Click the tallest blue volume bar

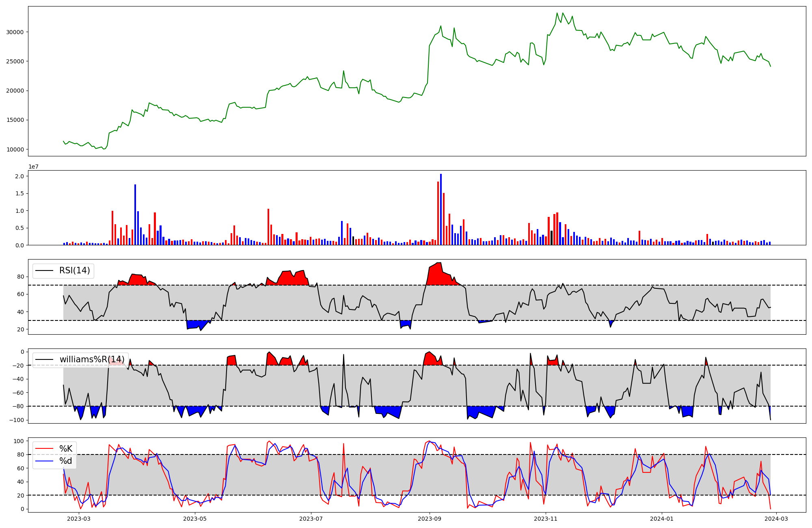pos(441,209)
